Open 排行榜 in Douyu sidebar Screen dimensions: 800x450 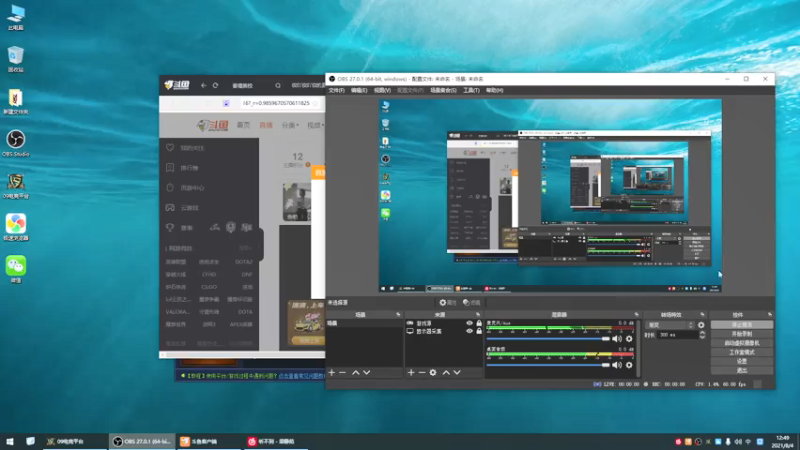183,168
